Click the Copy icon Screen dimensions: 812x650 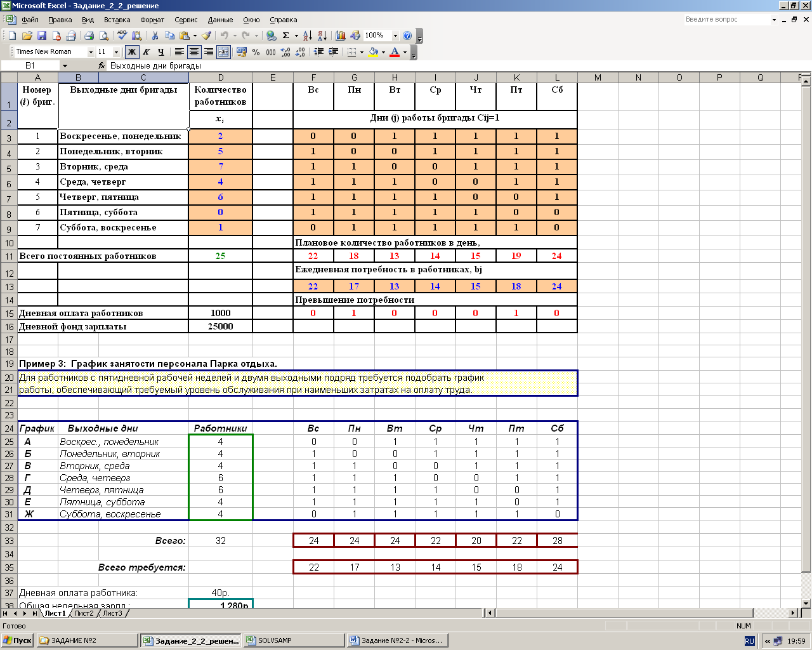[x=169, y=36]
